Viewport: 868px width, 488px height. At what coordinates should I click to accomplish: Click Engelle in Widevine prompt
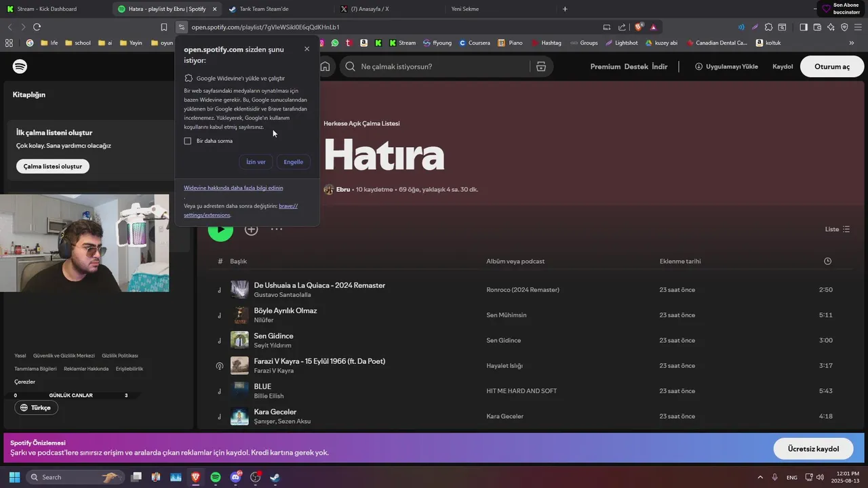click(294, 162)
